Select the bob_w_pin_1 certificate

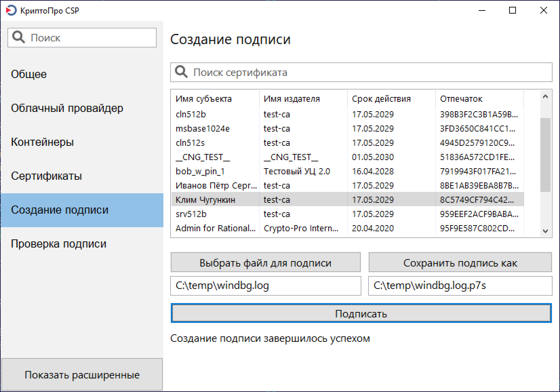pyautogui.click(x=200, y=171)
